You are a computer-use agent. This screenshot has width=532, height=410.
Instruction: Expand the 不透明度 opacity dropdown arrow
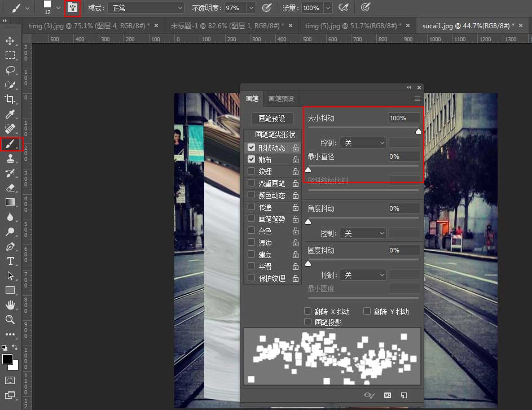251,8
